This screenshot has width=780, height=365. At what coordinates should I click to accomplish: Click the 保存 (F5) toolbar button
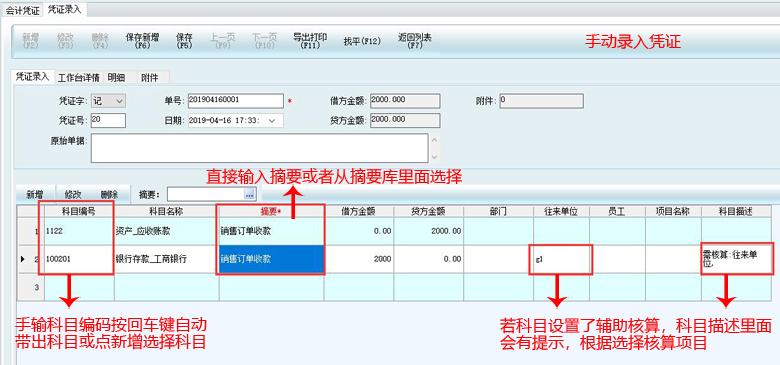pos(184,41)
